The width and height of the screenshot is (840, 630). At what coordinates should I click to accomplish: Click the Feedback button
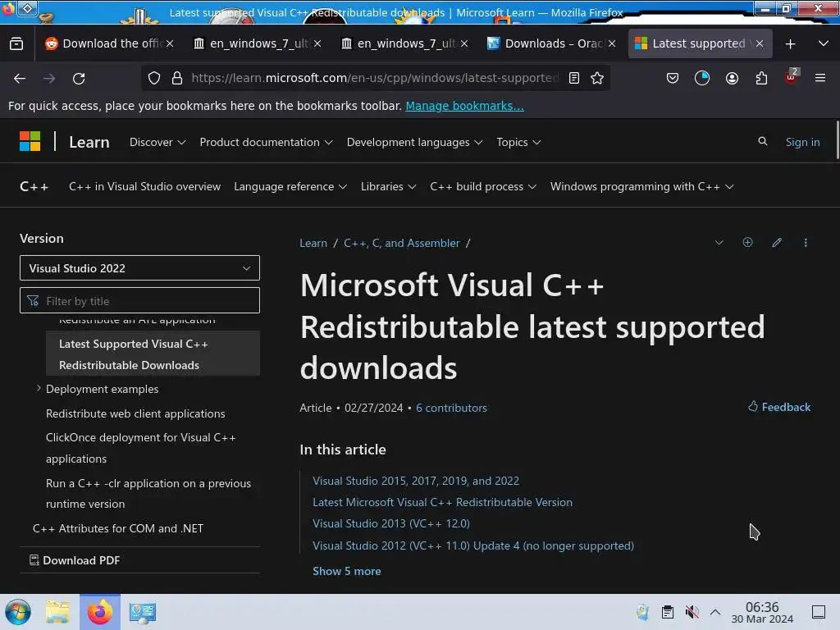pos(779,407)
